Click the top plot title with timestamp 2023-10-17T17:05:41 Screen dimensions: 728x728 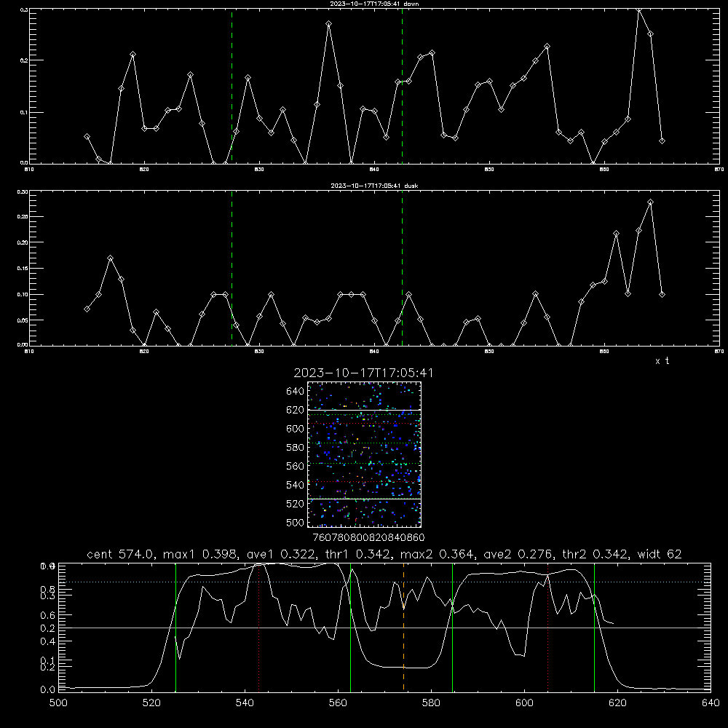point(374,4)
